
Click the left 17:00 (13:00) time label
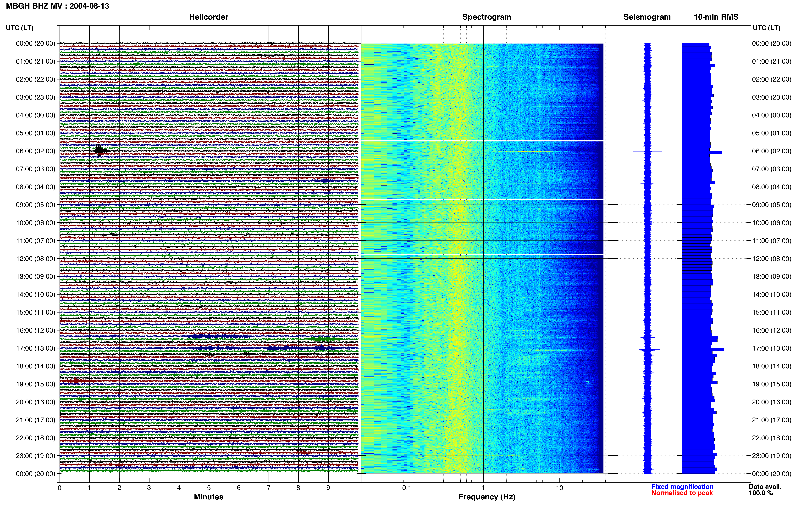36,348
